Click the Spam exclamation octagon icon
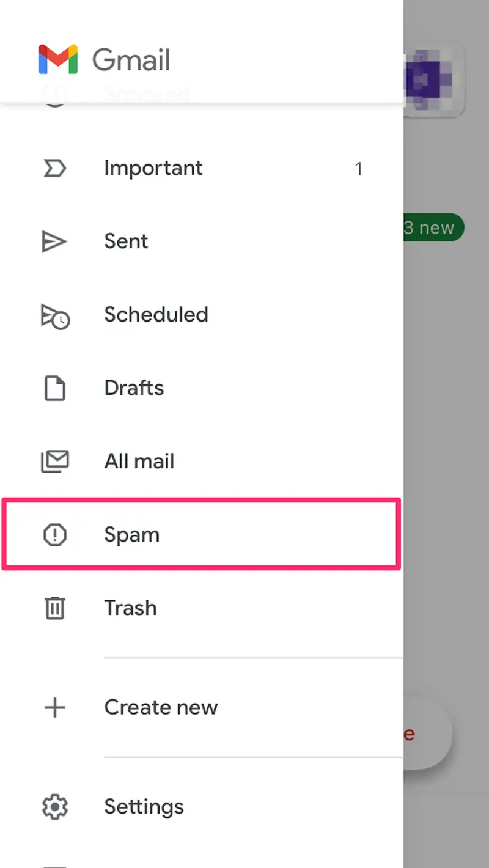 55,535
